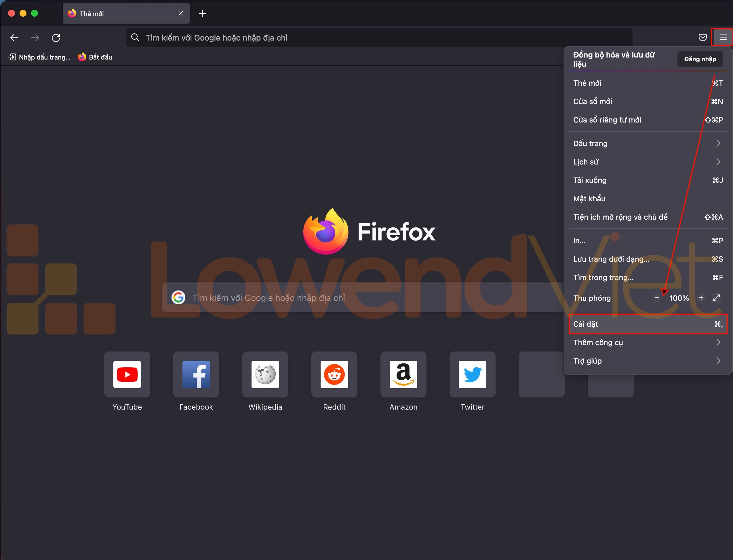The width and height of the screenshot is (733, 560).
Task: Open "Cài đặt" settings
Action: point(648,324)
